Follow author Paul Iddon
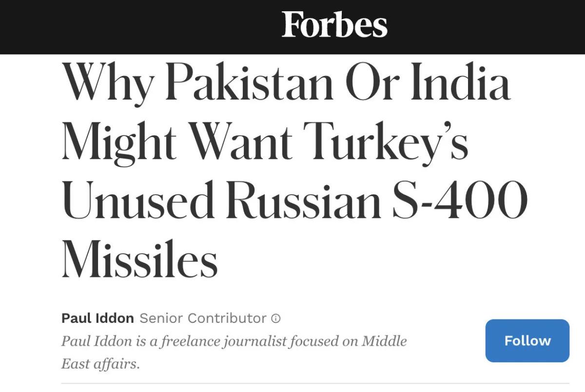The image size is (585, 392). point(527,340)
